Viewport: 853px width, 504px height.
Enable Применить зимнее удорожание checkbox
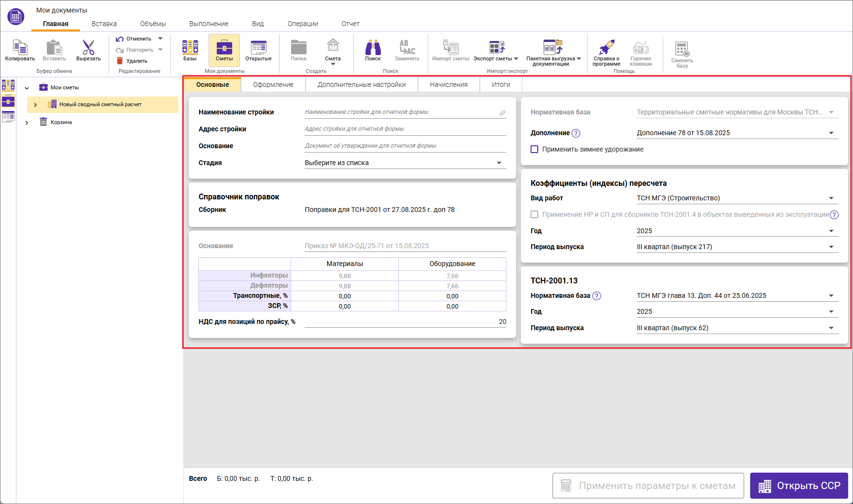click(x=534, y=149)
